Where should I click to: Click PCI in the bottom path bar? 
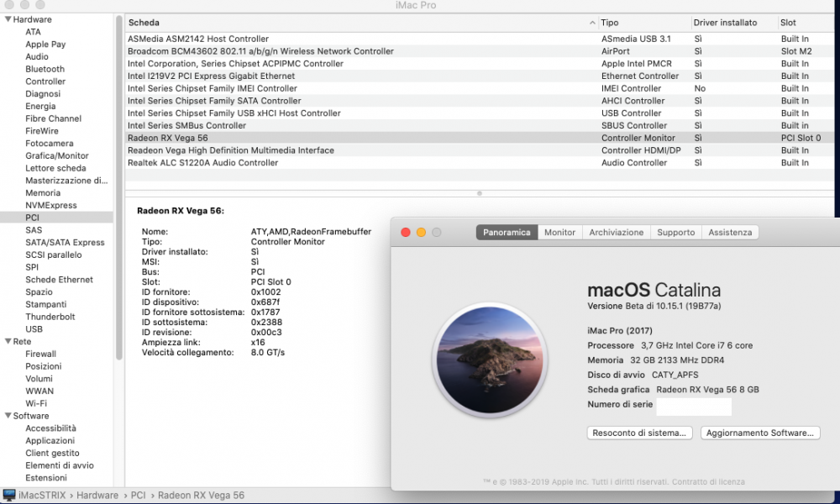coord(139,495)
